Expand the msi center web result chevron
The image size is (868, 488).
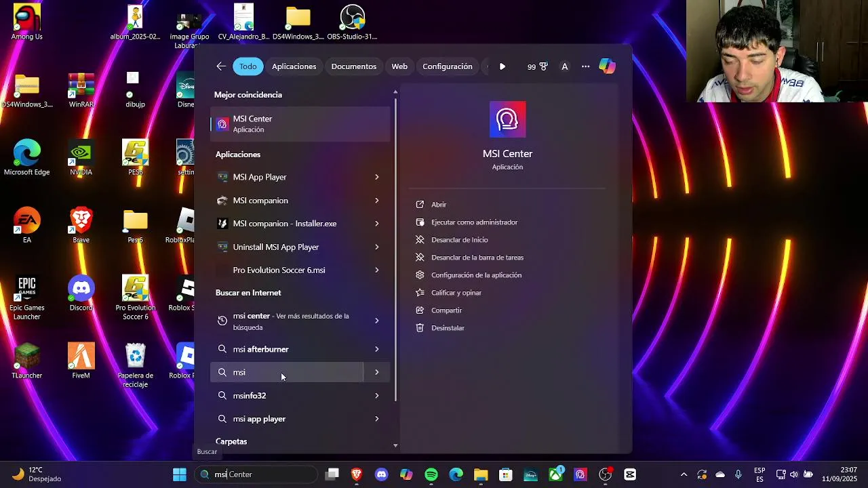tap(377, 321)
